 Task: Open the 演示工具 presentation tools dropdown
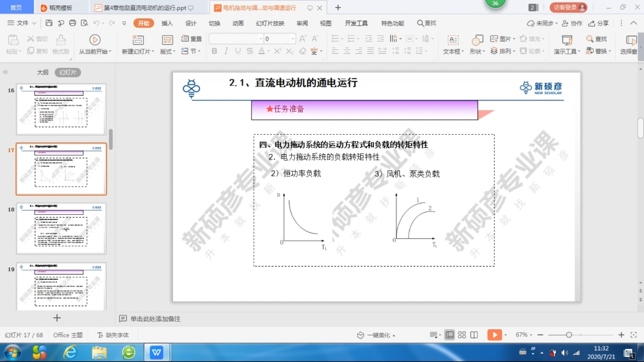point(566,44)
